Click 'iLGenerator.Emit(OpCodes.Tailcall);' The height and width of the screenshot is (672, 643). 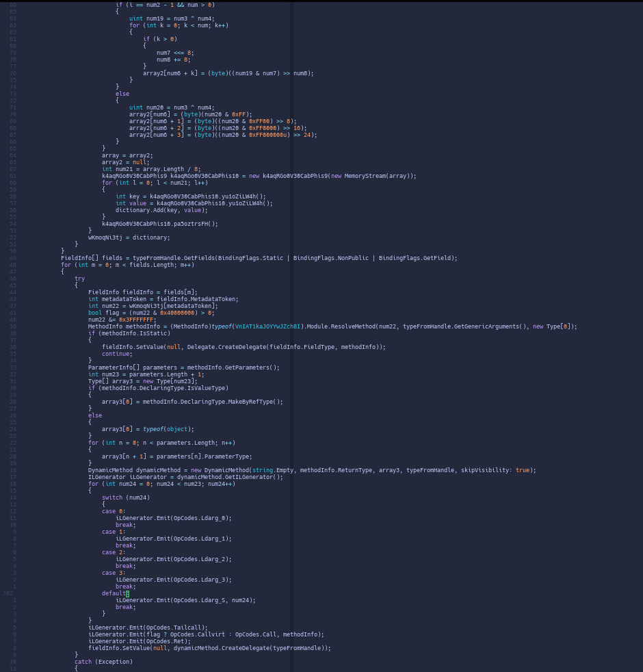[x=148, y=629]
